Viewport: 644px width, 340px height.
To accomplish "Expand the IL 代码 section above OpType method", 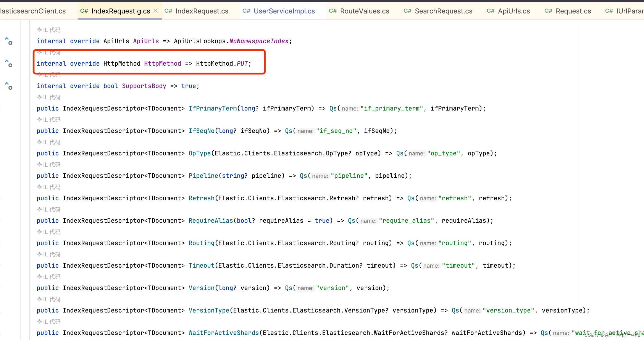I will click(x=49, y=142).
